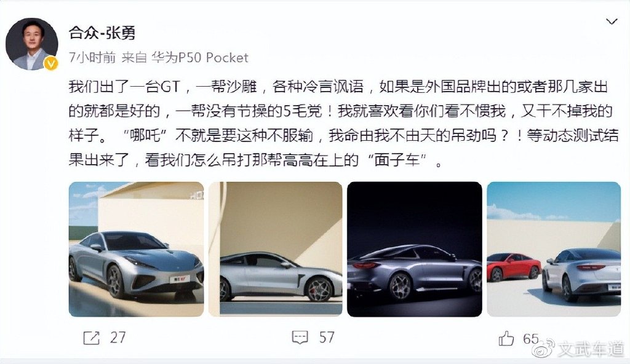Screen dimensions: 630x364
Task: Click the 7小时前 timestamp
Action: pos(92,58)
